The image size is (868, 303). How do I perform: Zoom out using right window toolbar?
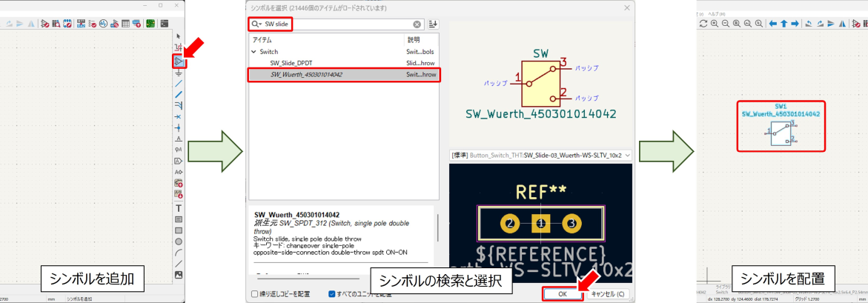coord(726,24)
